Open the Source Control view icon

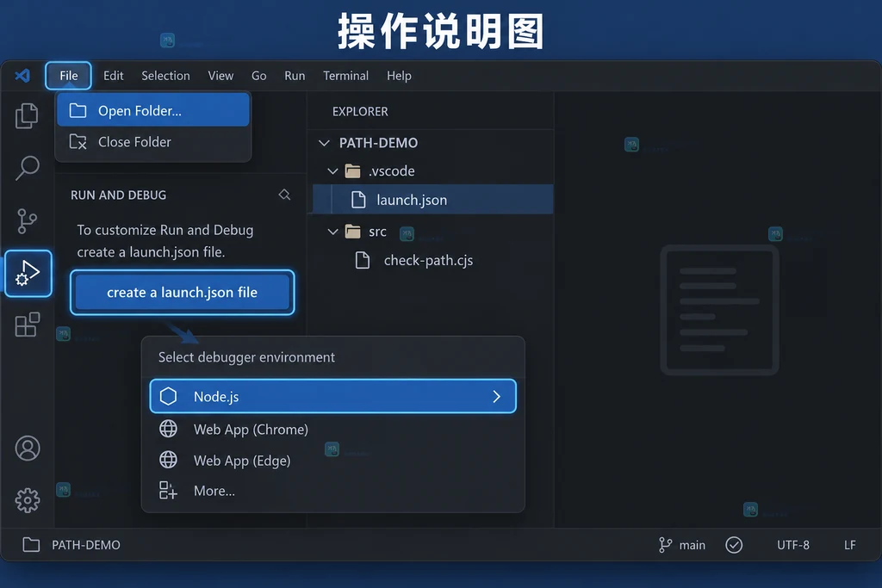point(27,221)
